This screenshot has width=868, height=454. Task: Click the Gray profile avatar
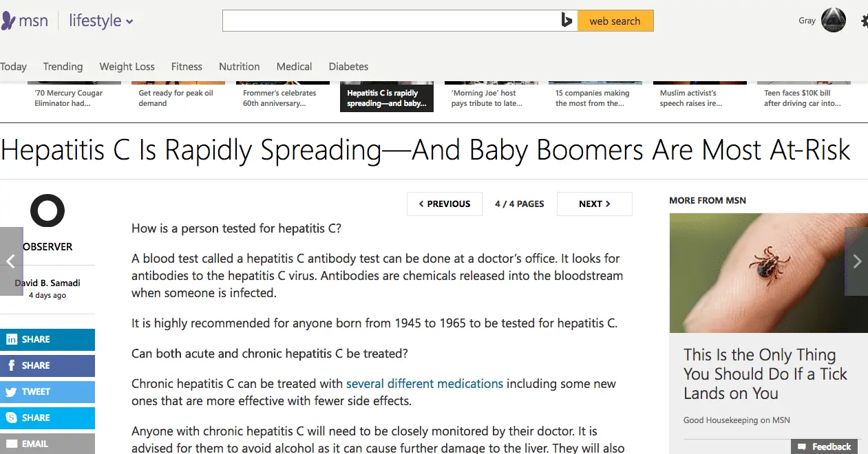click(834, 21)
